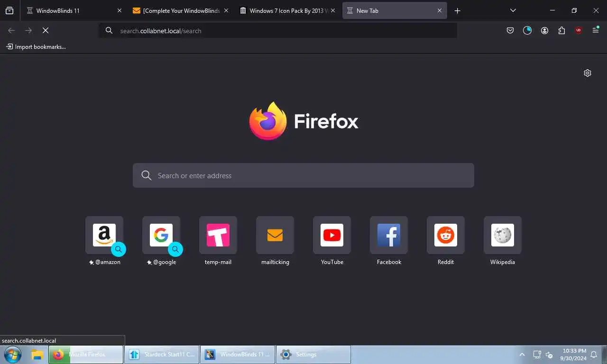Open the circular cyan toolbar extension icon

527,30
